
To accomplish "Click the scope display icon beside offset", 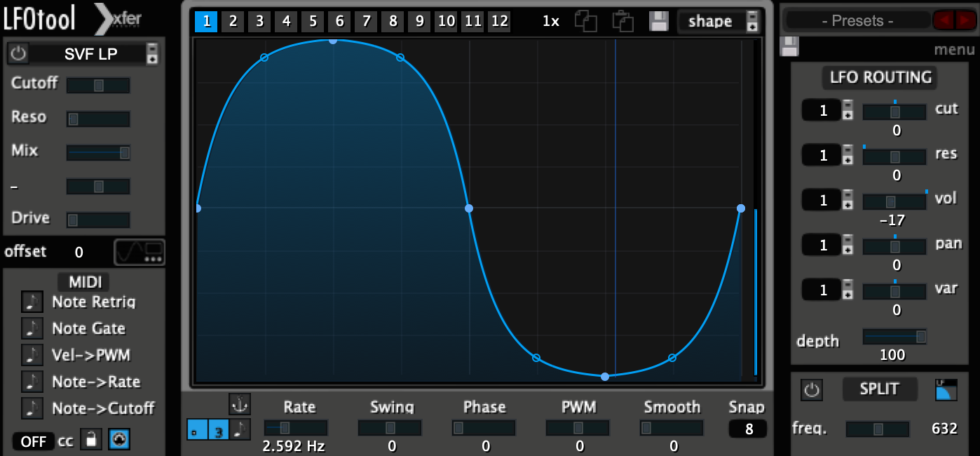I will [x=139, y=252].
